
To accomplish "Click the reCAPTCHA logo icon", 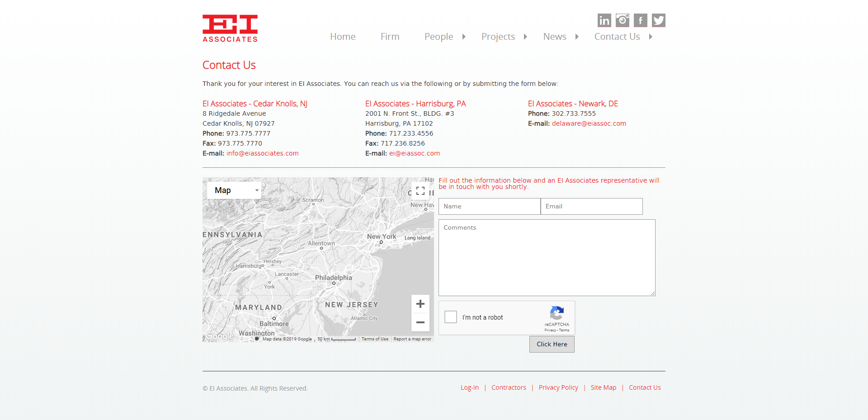I will [x=557, y=313].
